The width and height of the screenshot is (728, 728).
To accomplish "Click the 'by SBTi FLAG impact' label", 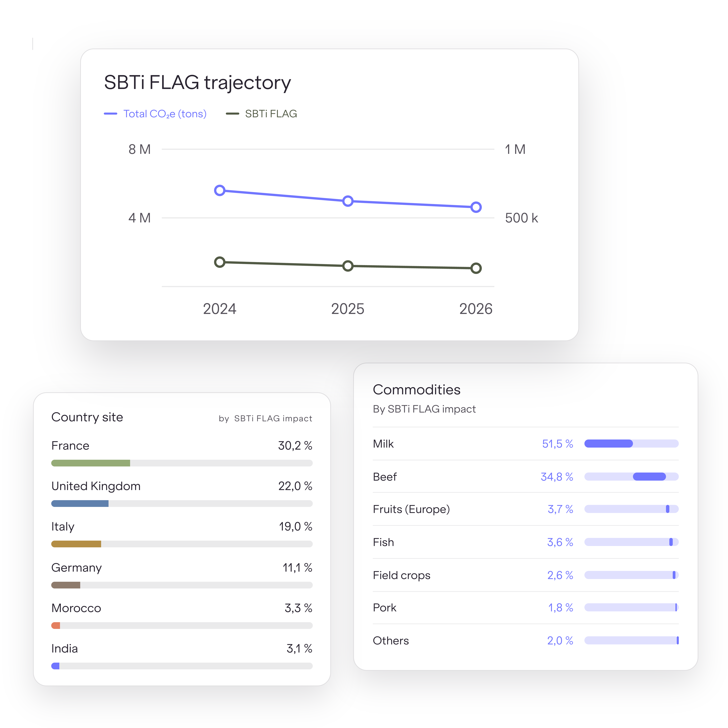I will (x=265, y=419).
